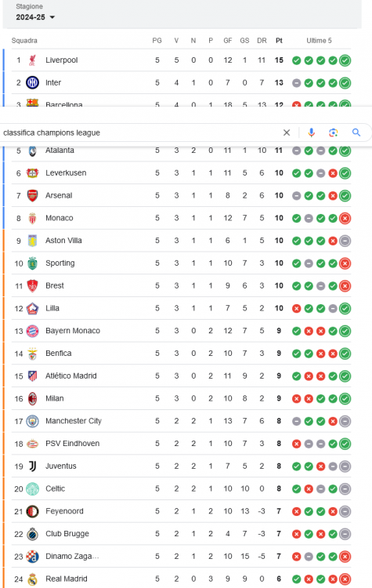Click the Juventus club logo
Viewport: 372px width, 588px height.
33,466
